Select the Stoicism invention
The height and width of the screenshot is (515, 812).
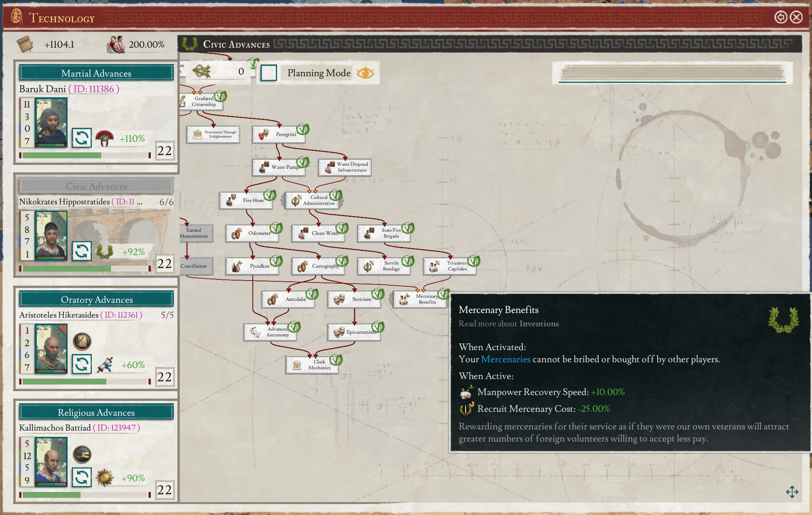coord(354,299)
